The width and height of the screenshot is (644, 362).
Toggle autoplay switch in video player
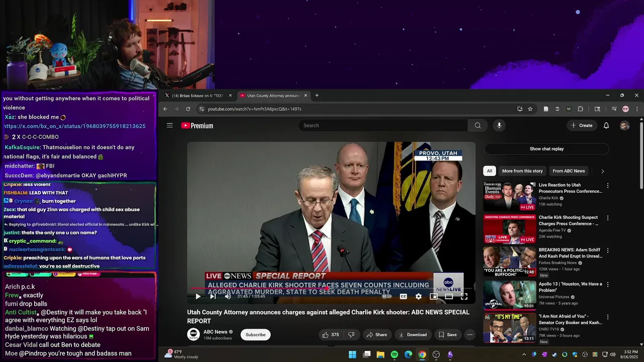pos(386,297)
